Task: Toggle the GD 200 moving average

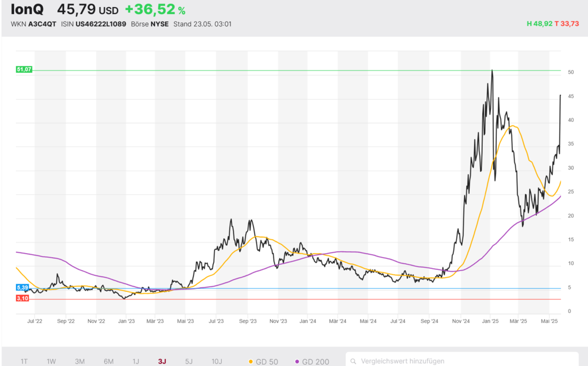Action: [315, 361]
